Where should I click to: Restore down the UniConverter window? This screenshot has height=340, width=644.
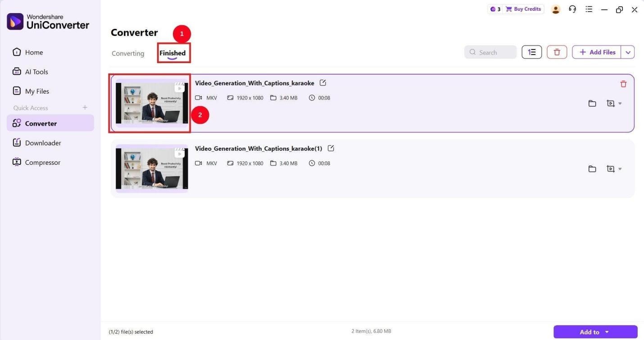click(x=619, y=9)
